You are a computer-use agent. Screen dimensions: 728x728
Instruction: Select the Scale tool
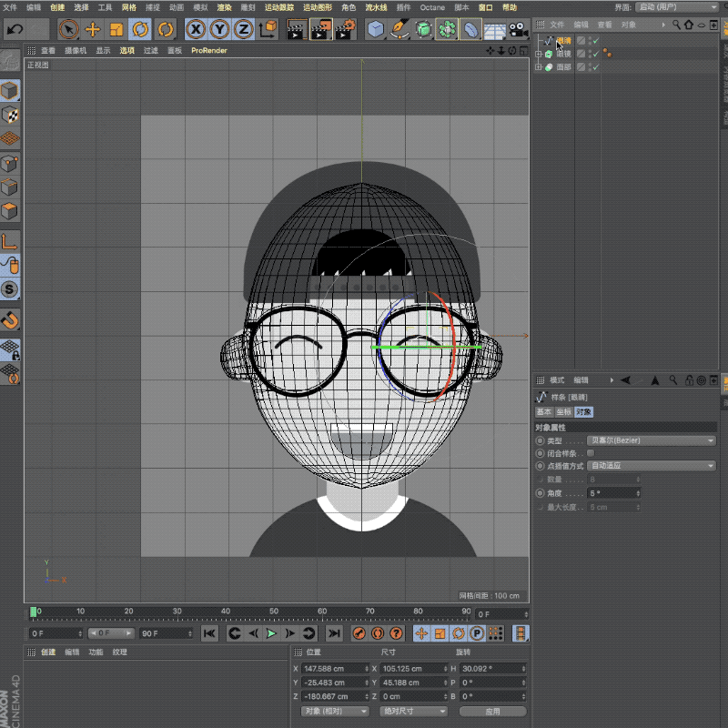click(116, 30)
